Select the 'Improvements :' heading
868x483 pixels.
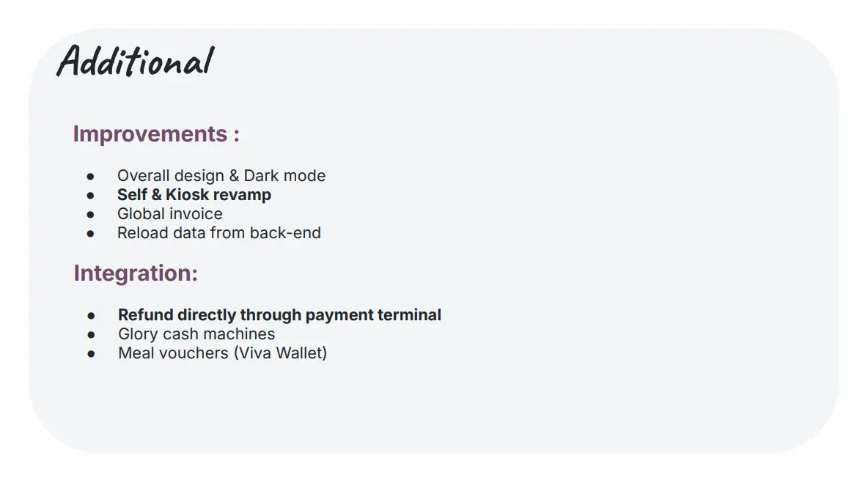tap(156, 134)
